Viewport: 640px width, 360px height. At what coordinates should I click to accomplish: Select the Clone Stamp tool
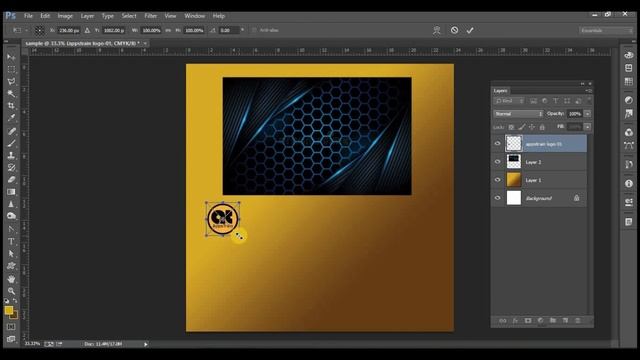tap(11, 156)
